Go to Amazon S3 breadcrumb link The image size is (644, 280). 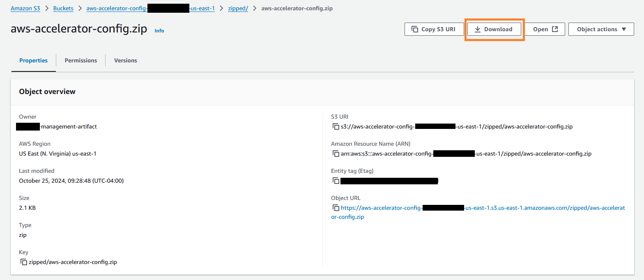coord(25,8)
